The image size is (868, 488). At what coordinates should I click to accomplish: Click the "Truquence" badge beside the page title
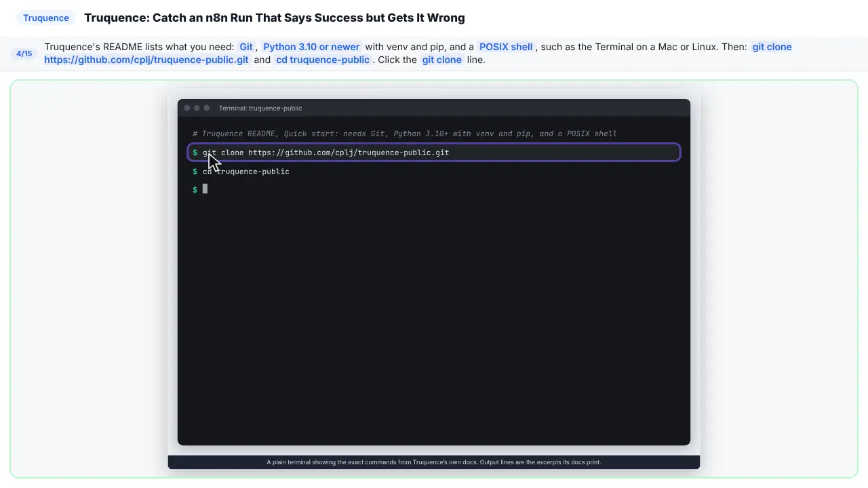pos(46,18)
